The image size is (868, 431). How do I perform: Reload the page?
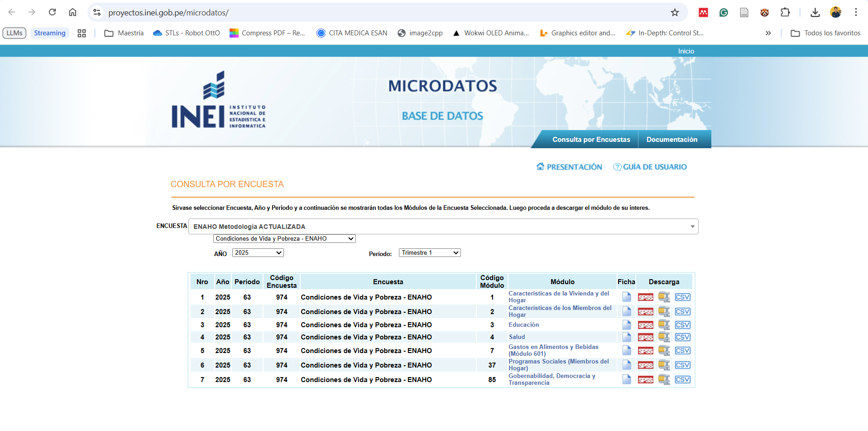point(53,12)
